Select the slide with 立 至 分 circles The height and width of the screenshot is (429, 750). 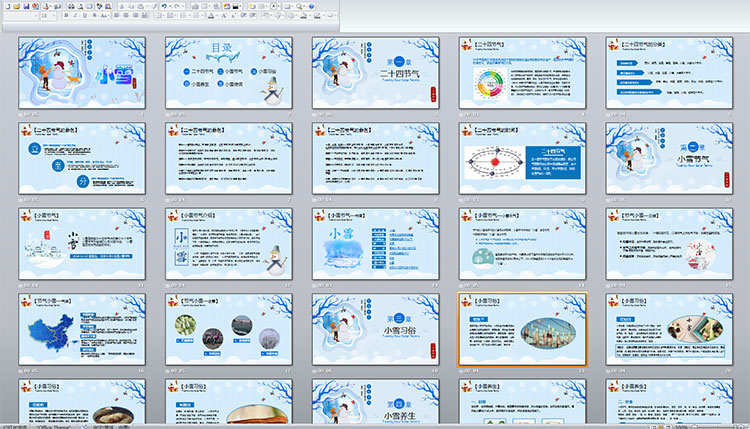point(82,158)
